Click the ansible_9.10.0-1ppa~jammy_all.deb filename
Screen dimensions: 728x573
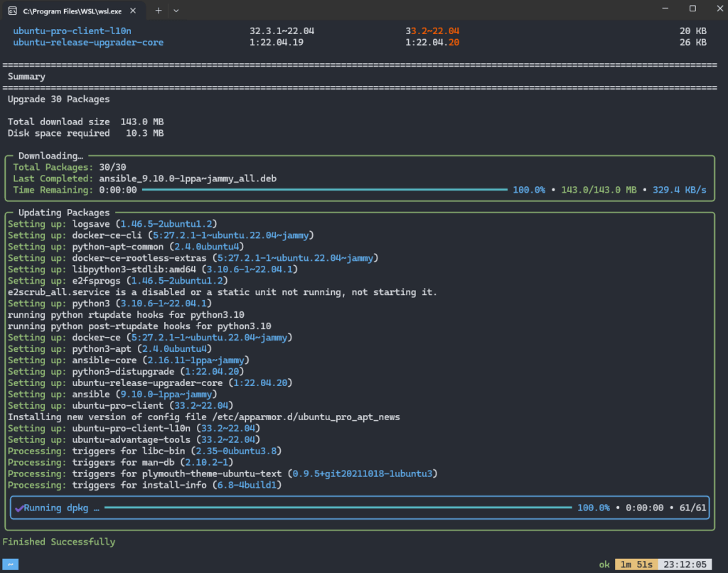(x=188, y=178)
